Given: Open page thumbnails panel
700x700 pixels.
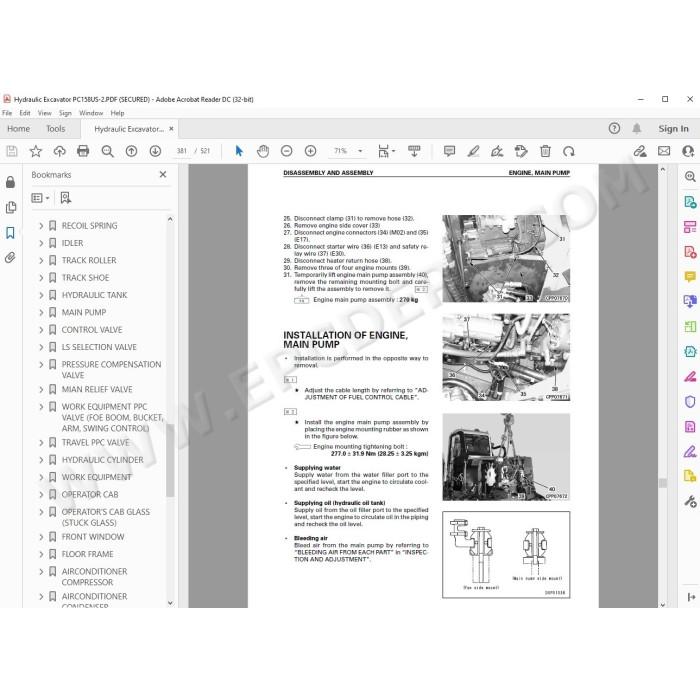Looking at the screenshot, I should [x=10, y=208].
